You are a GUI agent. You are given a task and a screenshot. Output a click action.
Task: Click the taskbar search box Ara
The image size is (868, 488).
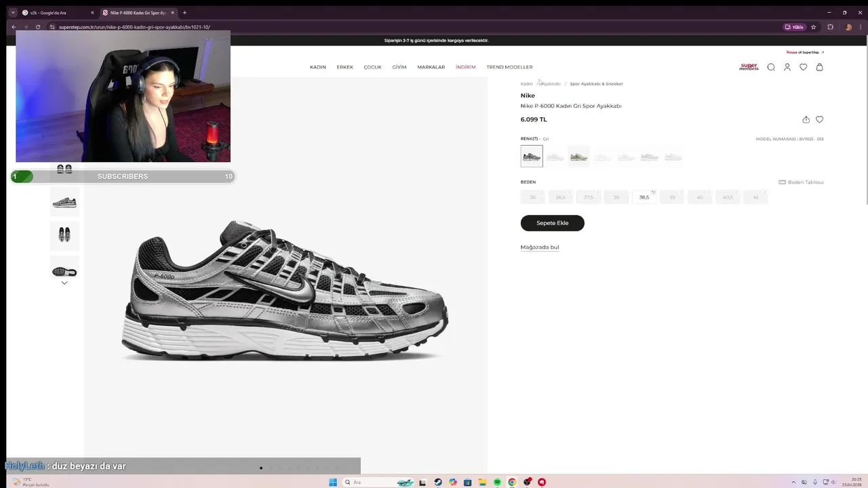click(378, 483)
